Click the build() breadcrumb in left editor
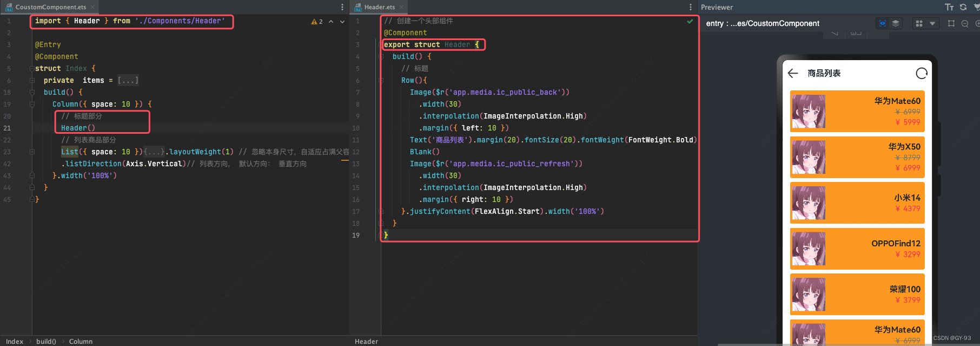Screen dimensions: 980x346 46,341
